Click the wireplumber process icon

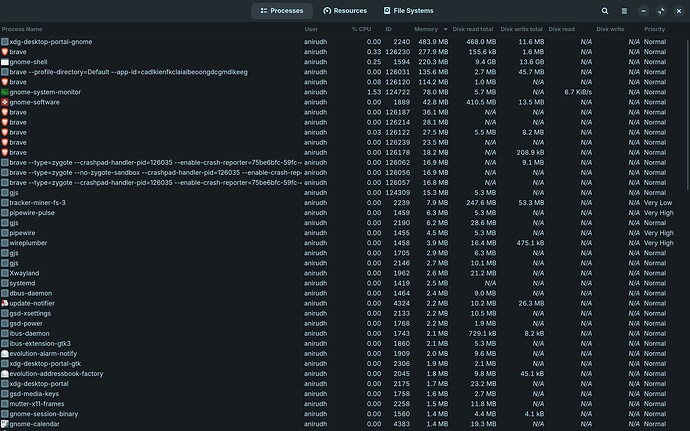[x=5, y=243]
